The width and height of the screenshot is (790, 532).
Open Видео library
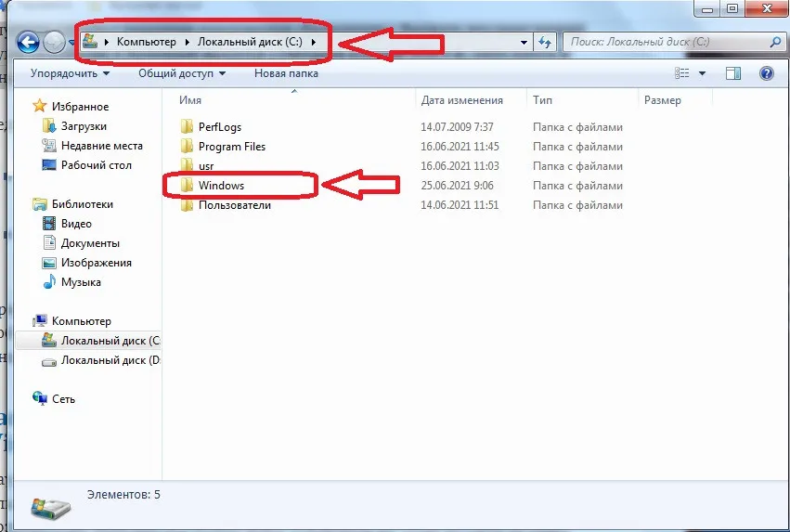click(x=76, y=224)
